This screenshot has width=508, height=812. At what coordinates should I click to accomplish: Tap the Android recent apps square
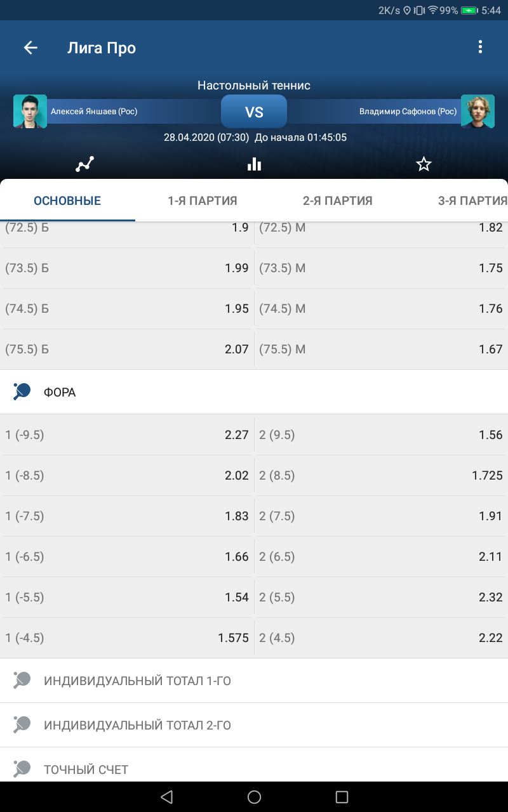click(x=342, y=797)
